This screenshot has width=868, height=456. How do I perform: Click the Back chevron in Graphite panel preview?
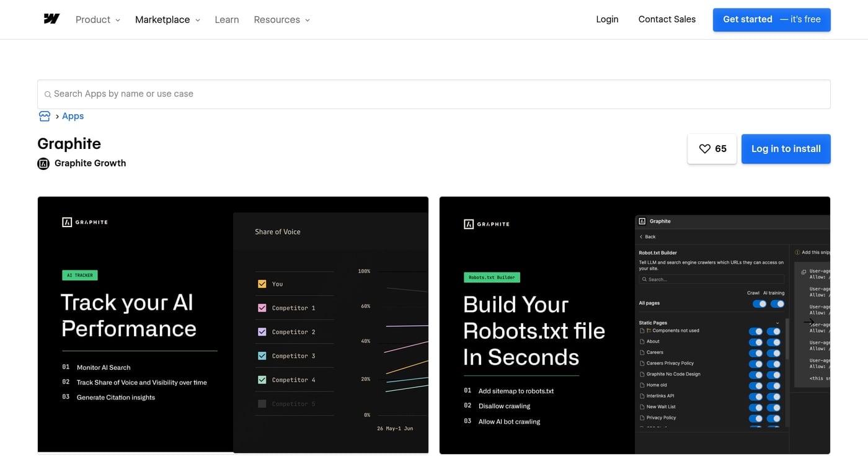tap(642, 237)
